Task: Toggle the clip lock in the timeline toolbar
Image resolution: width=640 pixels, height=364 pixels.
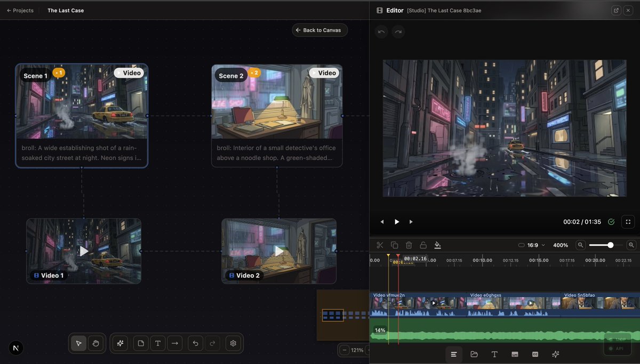Action: [x=423, y=245]
